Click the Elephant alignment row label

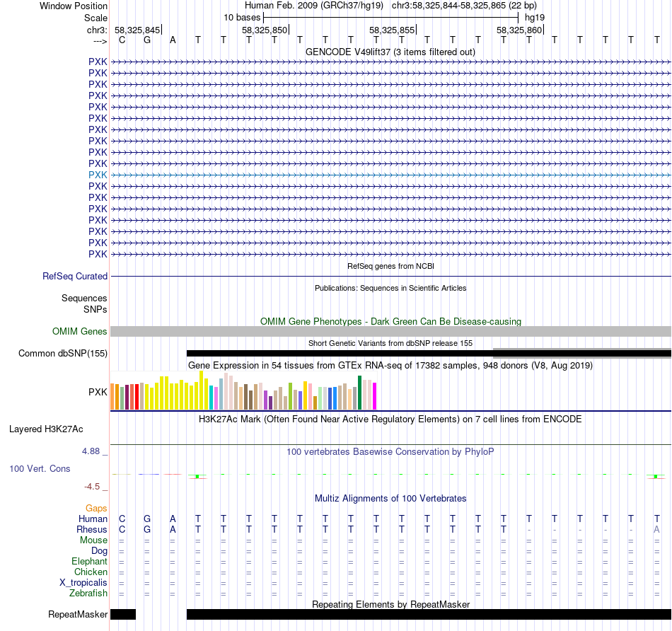click(x=89, y=562)
